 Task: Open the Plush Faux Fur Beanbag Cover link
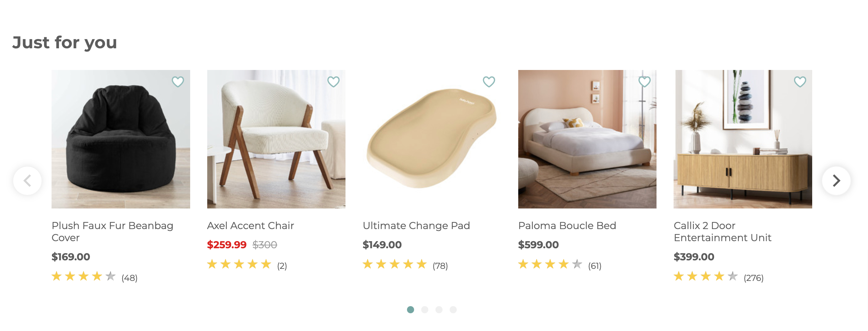pos(112,232)
